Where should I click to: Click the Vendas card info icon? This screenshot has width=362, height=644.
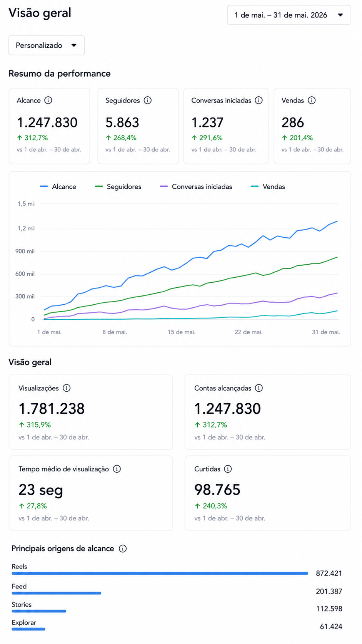tap(312, 101)
